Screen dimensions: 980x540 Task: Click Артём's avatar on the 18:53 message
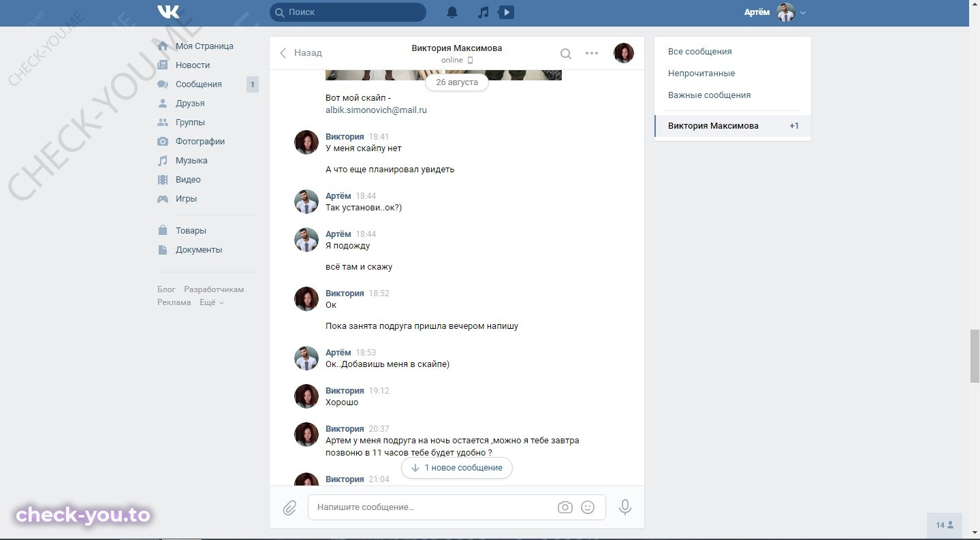coord(306,358)
